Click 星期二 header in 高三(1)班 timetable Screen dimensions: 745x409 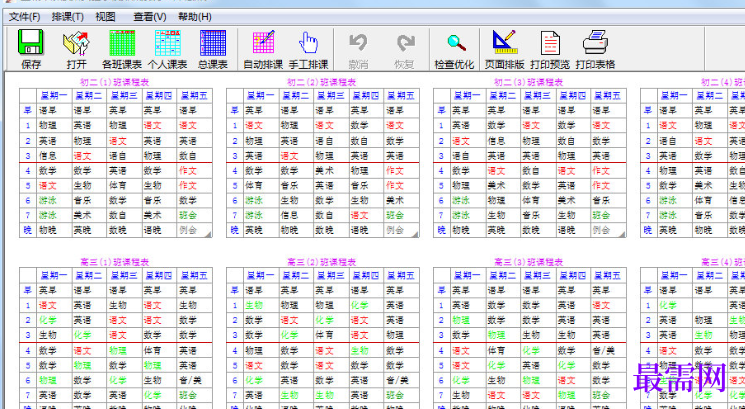point(89,275)
